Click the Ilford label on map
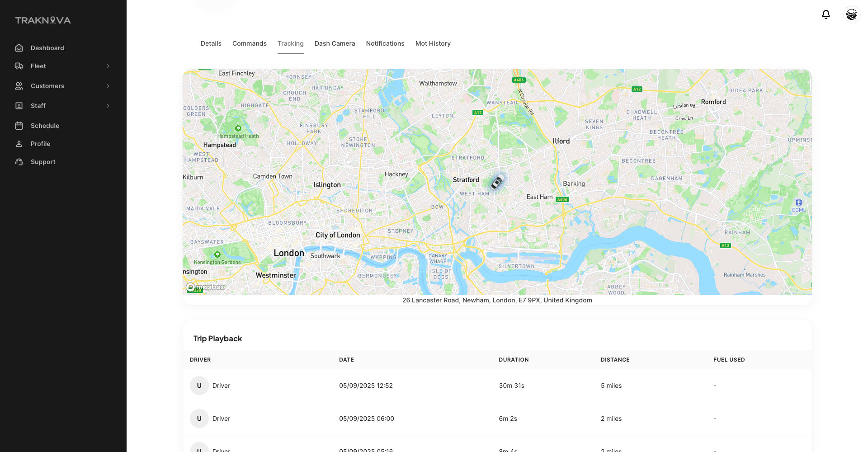This screenshot has height=452, width=868. (561, 141)
